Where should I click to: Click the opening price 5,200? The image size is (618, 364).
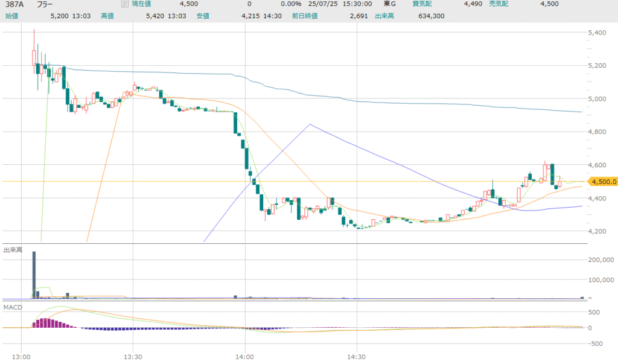60,16
